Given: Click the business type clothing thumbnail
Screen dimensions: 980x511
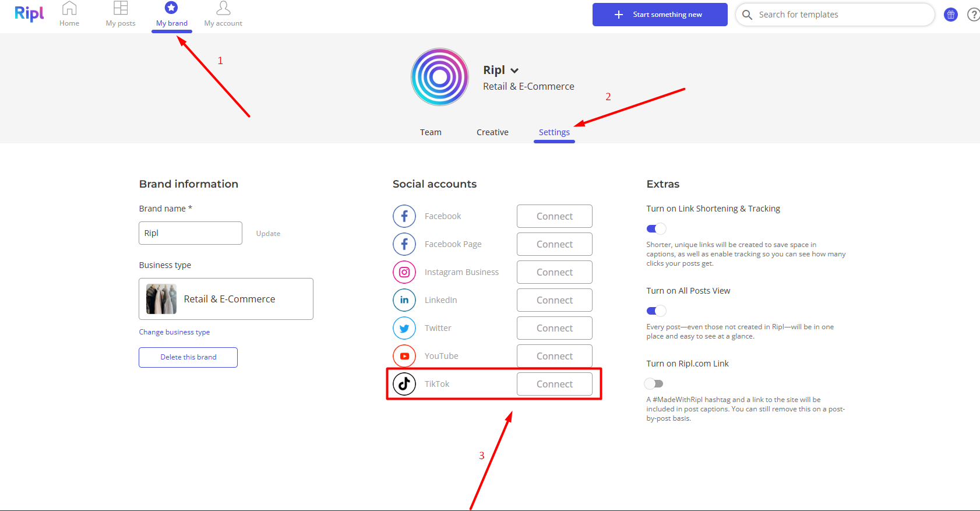Looking at the screenshot, I should click(161, 299).
